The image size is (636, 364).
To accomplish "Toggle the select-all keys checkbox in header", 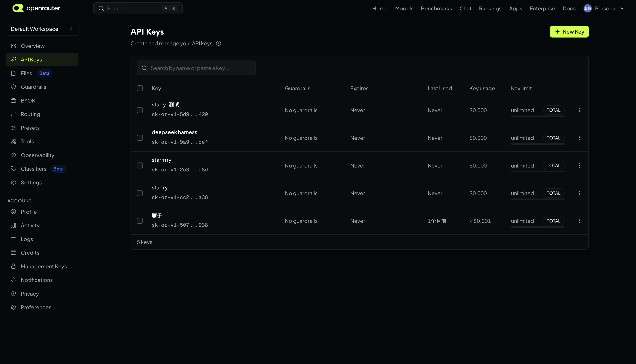I will 140,88.
